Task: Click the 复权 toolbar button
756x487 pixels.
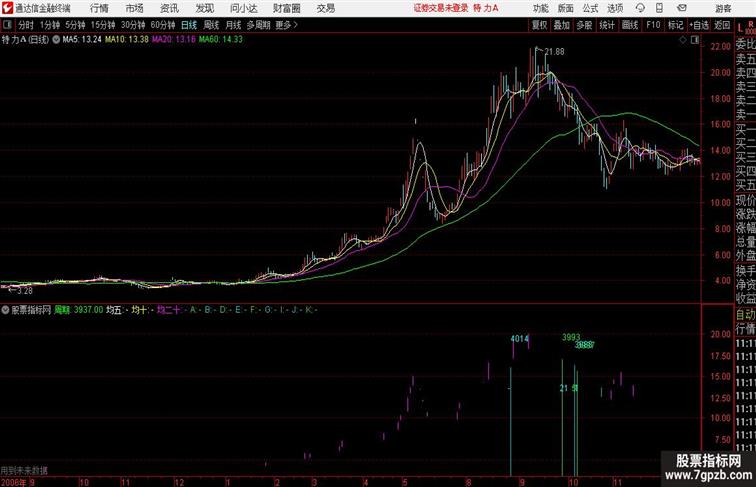Action: pyautogui.click(x=539, y=25)
